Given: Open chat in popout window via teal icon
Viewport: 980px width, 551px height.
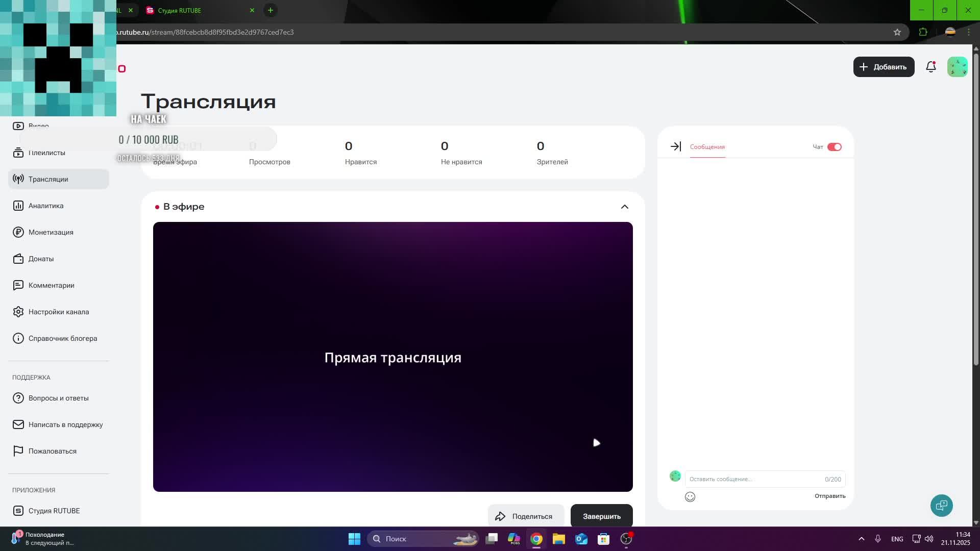Looking at the screenshot, I should coord(941,506).
